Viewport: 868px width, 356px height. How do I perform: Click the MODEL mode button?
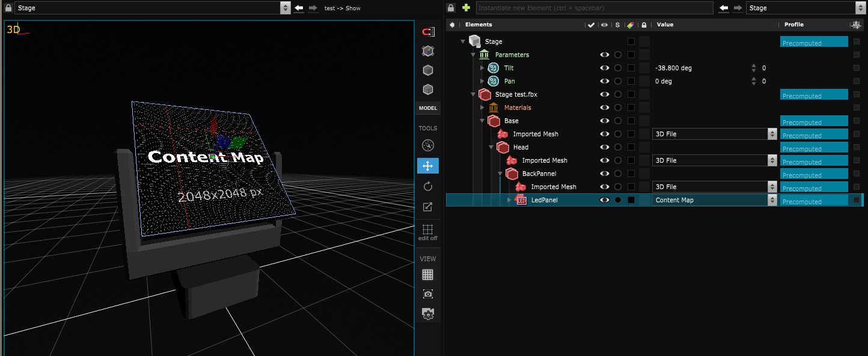tap(428, 109)
